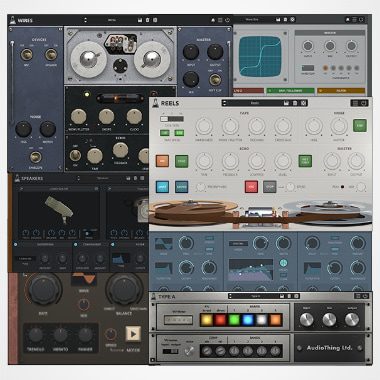This screenshot has width=380, height=380.
Task: Select the orange Filter tab
Action: tap(341, 91)
